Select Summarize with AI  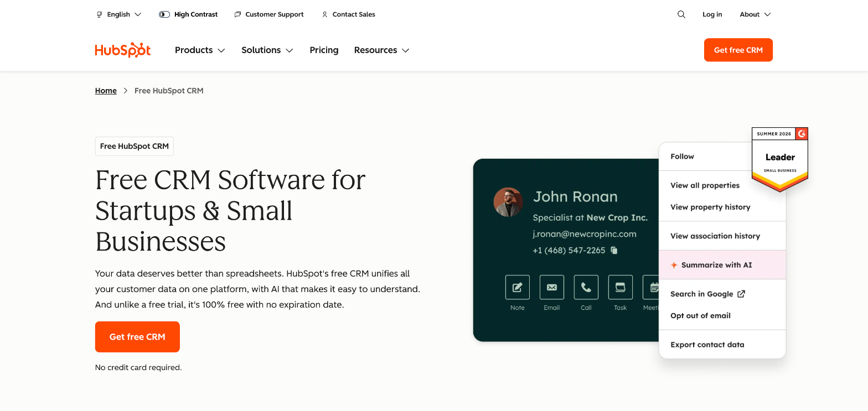click(x=722, y=265)
